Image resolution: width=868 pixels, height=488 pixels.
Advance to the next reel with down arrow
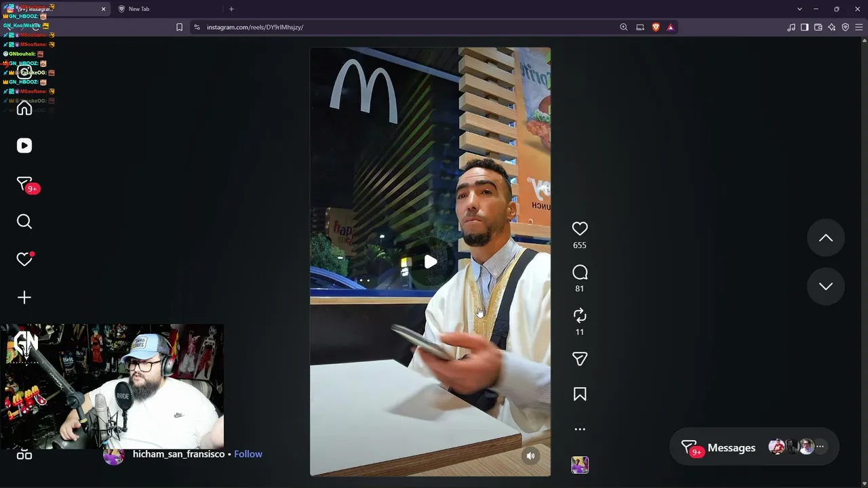(x=826, y=286)
